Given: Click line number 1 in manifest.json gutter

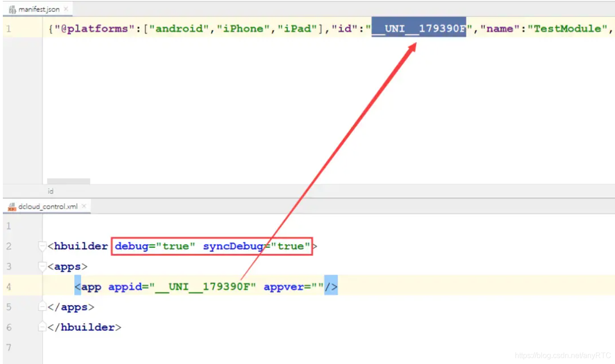Looking at the screenshot, I should pos(9,29).
